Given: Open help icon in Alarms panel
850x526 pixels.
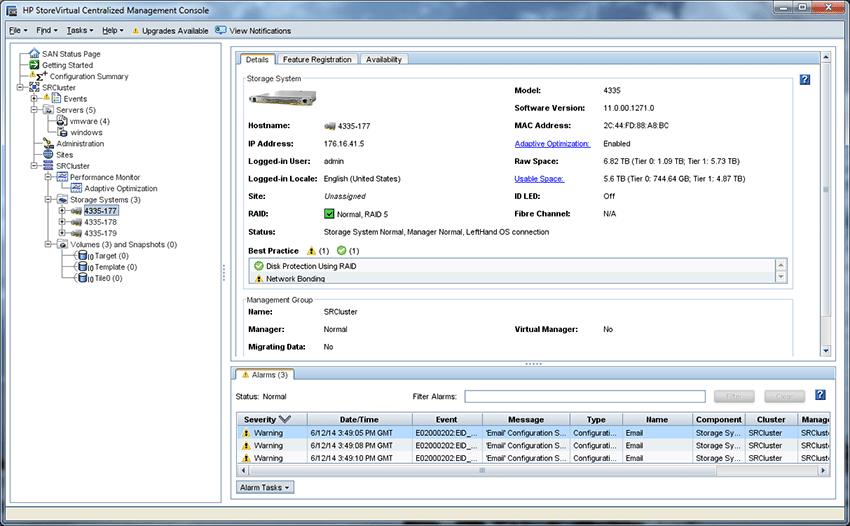Looking at the screenshot, I should coord(820,395).
